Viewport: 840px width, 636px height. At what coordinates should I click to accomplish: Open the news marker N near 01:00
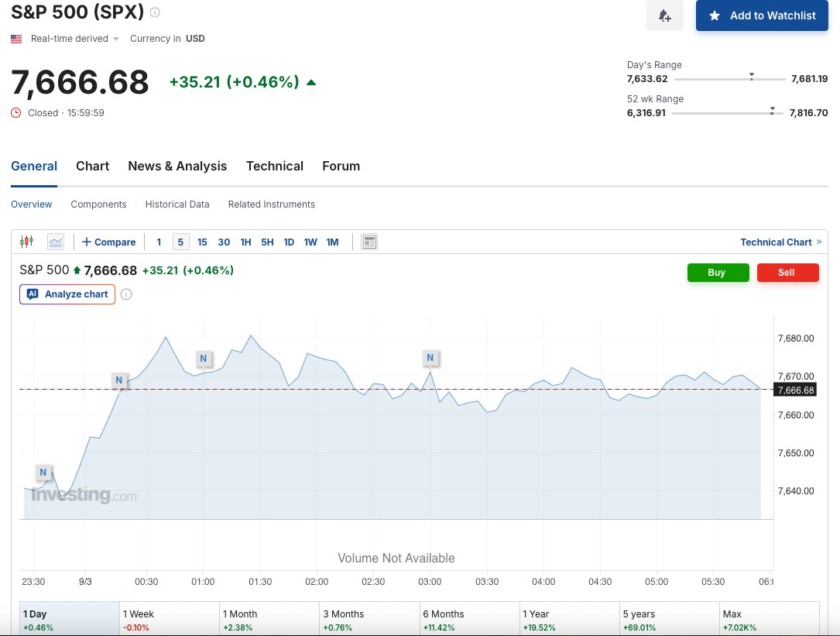pos(203,358)
